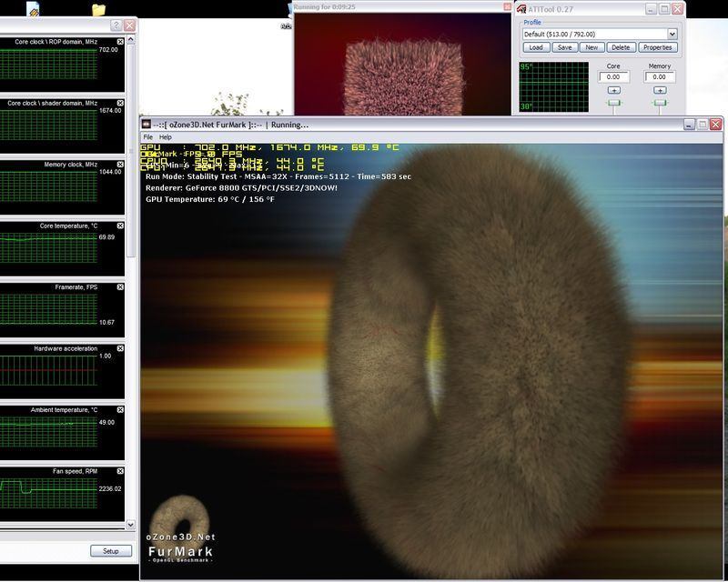Image resolution: width=728 pixels, height=582 pixels.
Task: Close the Ambient temperature graph
Action: click(x=120, y=409)
